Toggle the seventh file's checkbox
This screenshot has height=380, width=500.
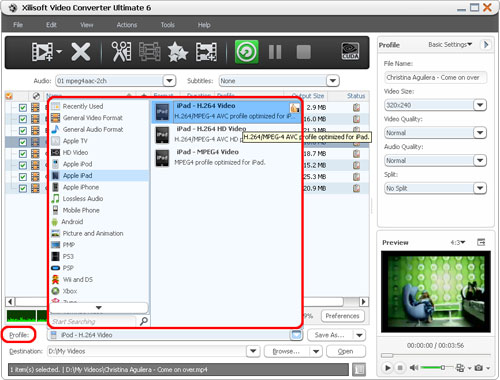pos(23,177)
